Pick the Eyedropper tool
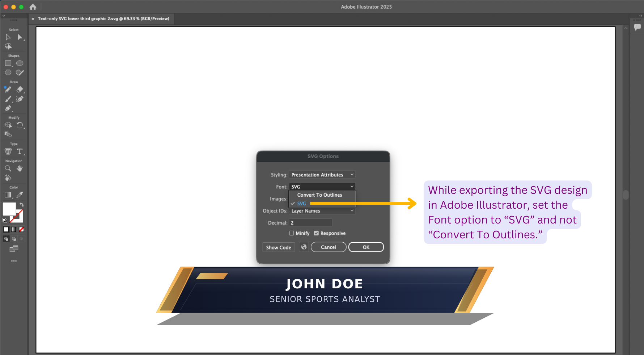 pos(20,195)
